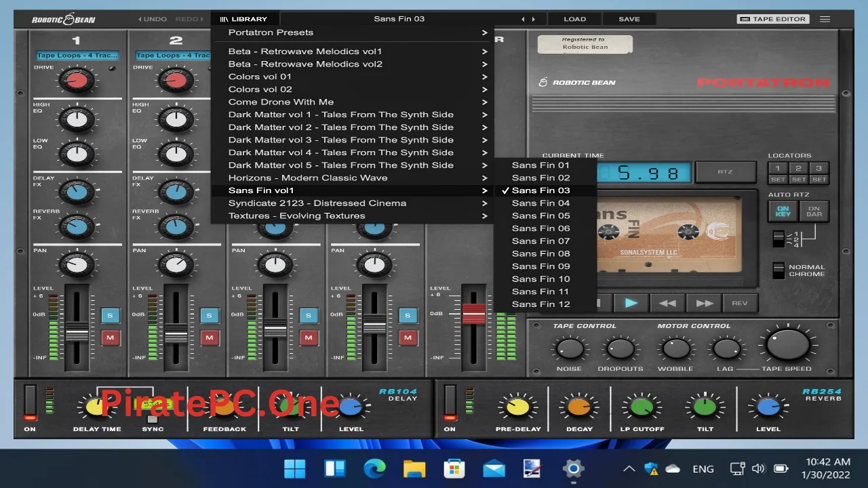The height and width of the screenshot is (488, 868).
Task: Click the WOBBLE motor control knob
Action: coord(675,349)
